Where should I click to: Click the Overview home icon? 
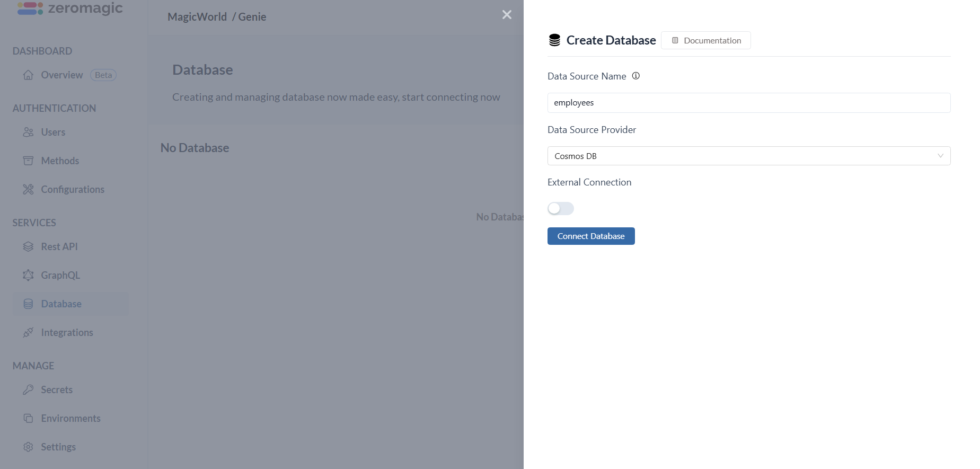pos(28,75)
